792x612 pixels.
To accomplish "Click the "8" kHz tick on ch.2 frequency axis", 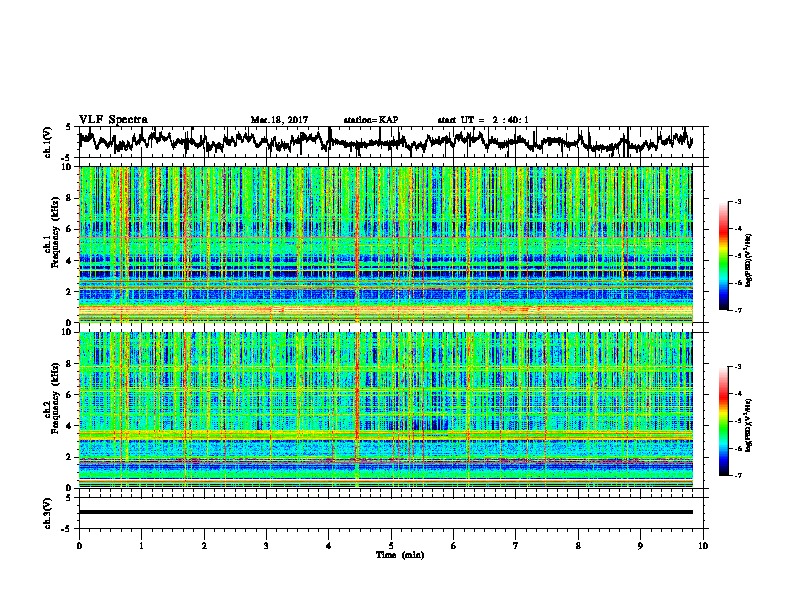I will [71, 364].
